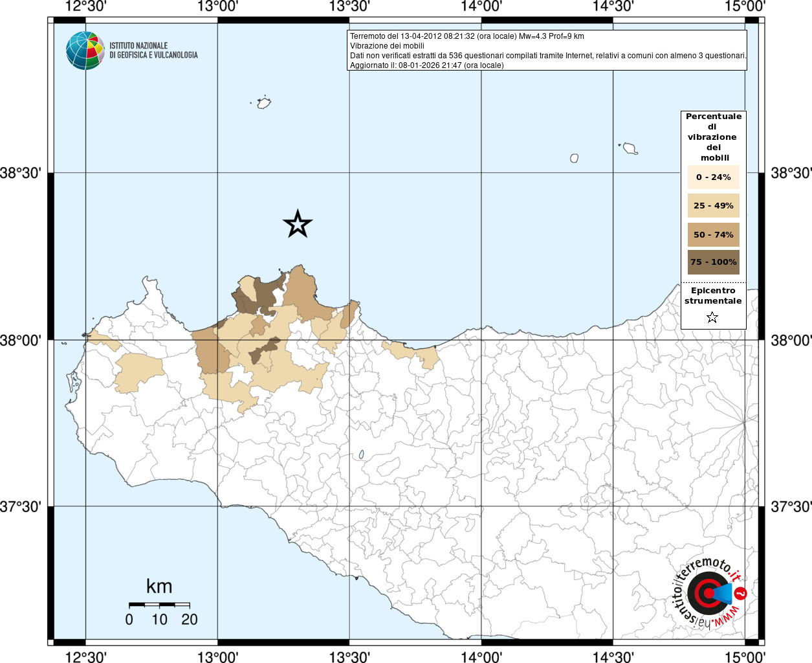This screenshot has width=812, height=663.
Task: Click the top 12°30' longitude label
Action: tap(86, 6)
